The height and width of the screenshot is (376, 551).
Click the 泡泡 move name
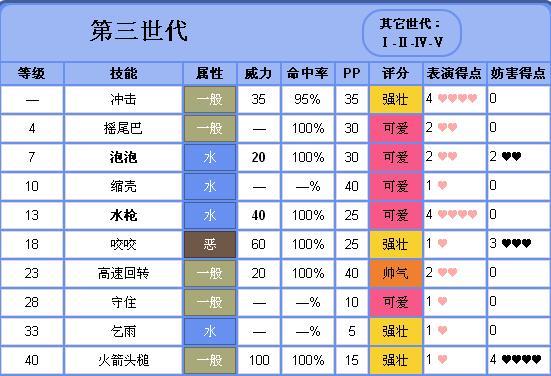[x=123, y=157]
